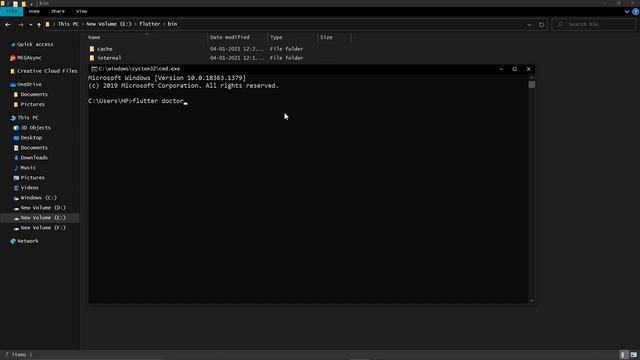Open 3D Objects folder
The image size is (640, 360).
36,128
